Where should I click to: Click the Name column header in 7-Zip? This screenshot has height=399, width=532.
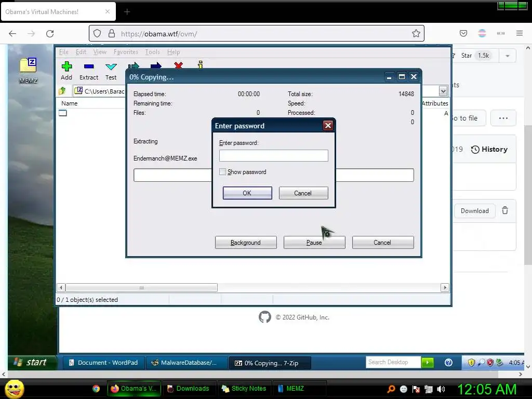tap(70, 103)
